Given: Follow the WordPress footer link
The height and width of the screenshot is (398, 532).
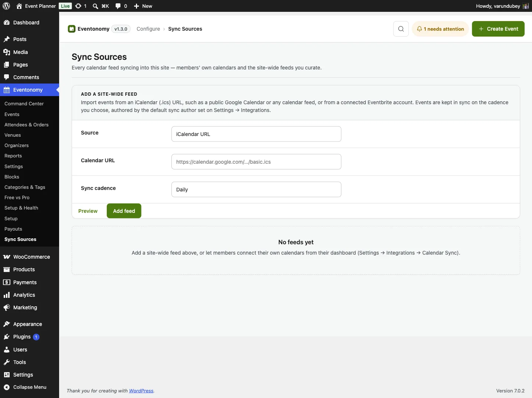Looking at the screenshot, I should (x=141, y=391).
